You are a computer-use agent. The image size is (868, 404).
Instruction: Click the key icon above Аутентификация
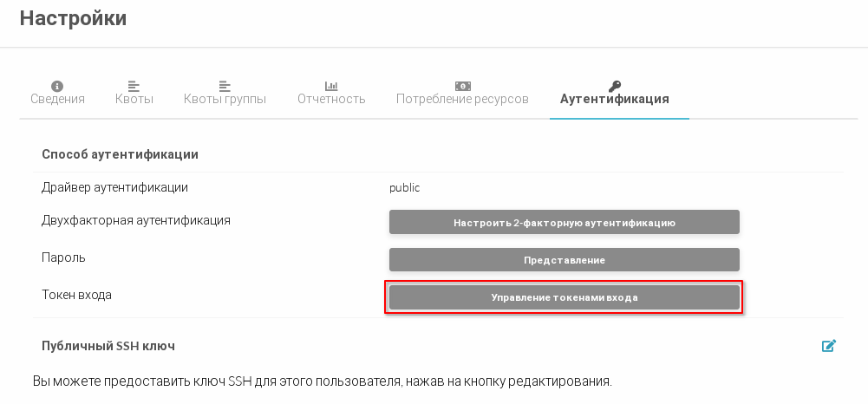point(614,86)
